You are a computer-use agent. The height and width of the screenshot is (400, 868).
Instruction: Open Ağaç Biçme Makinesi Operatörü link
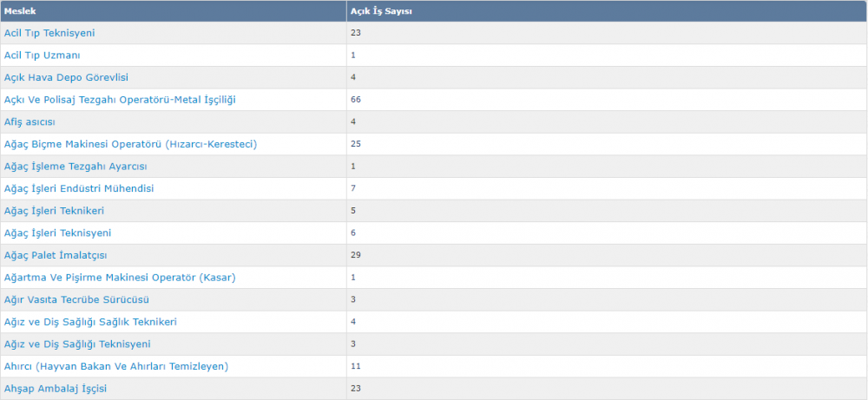(130, 144)
